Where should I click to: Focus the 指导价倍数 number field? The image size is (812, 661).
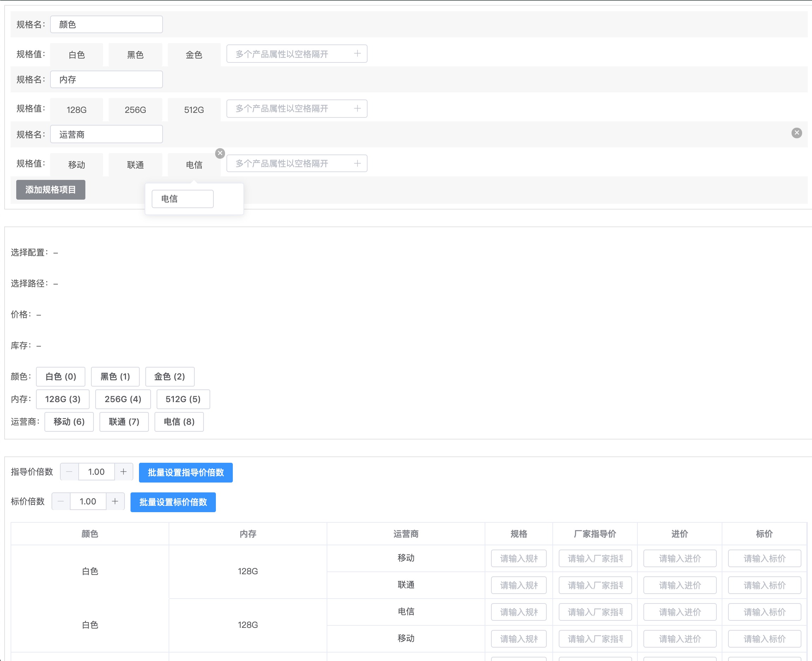(96, 472)
